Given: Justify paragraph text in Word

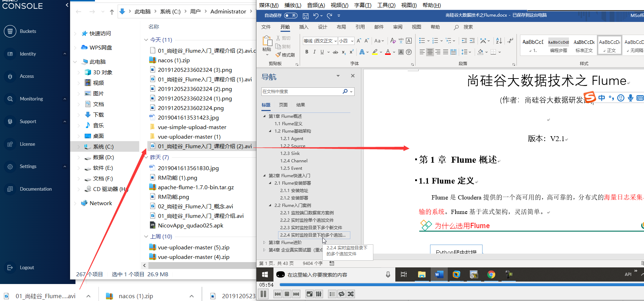Looking at the screenshot, I should point(445,52).
